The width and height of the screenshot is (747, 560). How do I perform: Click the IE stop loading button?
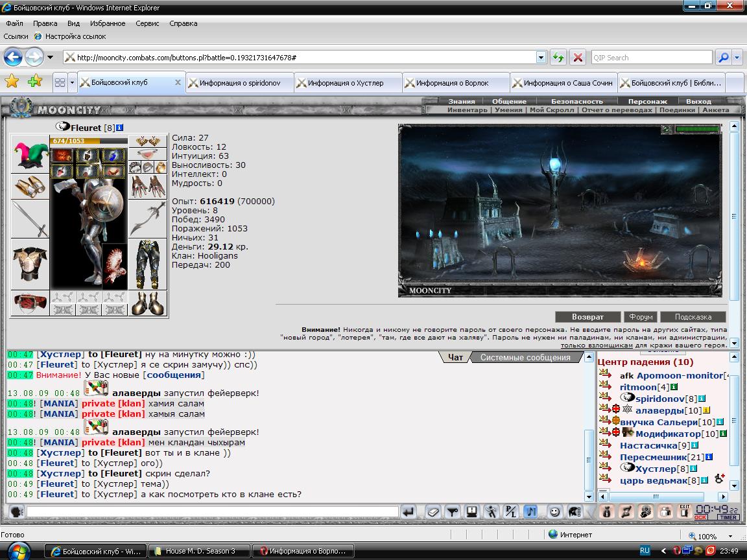(578, 58)
